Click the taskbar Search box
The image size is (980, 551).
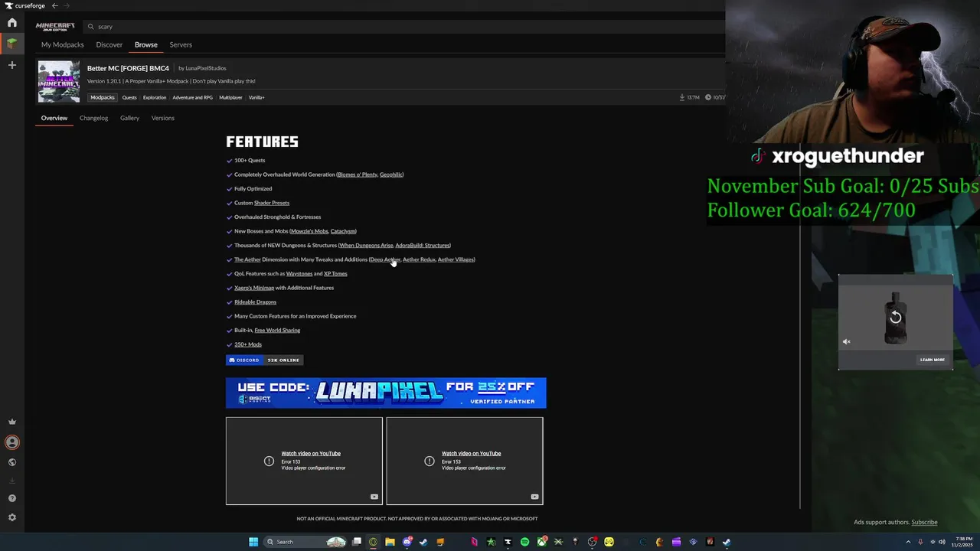click(x=305, y=542)
